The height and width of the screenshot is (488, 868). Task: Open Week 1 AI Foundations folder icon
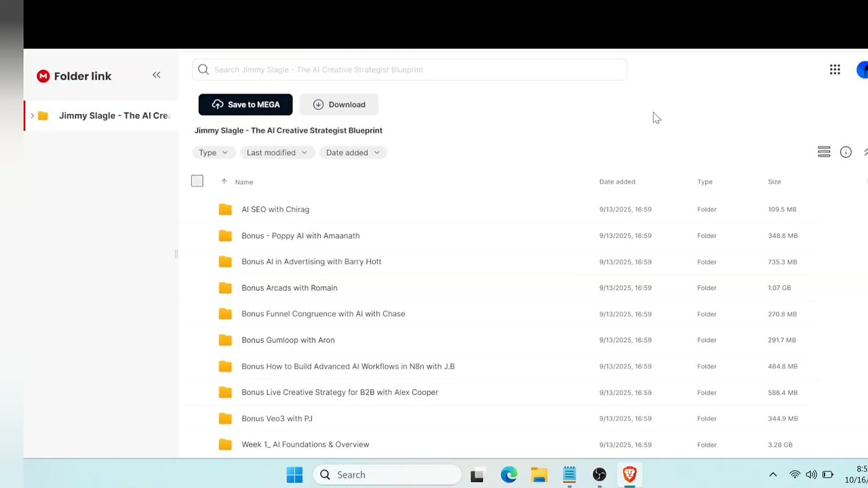pos(225,445)
